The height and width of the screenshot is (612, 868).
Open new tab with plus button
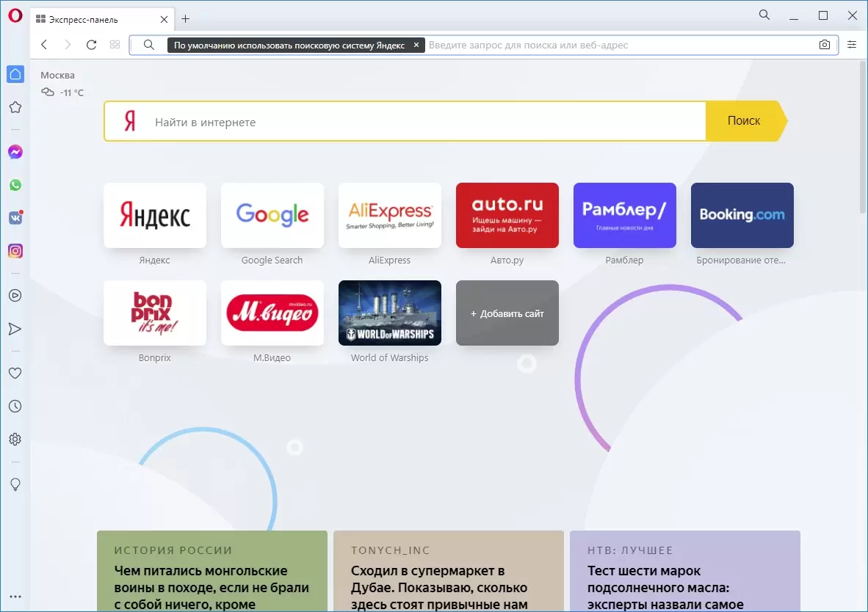pyautogui.click(x=185, y=19)
